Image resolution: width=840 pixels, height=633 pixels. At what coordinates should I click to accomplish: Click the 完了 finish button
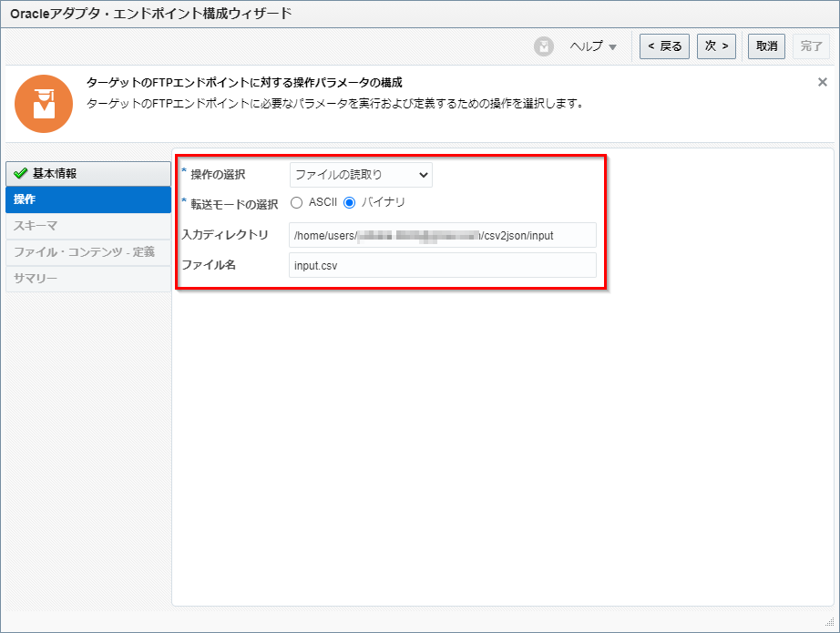[x=811, y=46]
